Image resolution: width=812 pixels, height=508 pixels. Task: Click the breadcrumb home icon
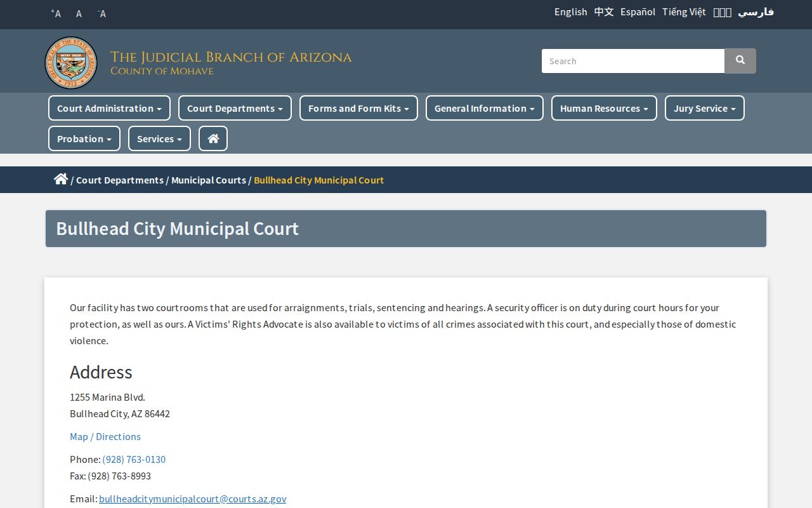coord(61,179)
